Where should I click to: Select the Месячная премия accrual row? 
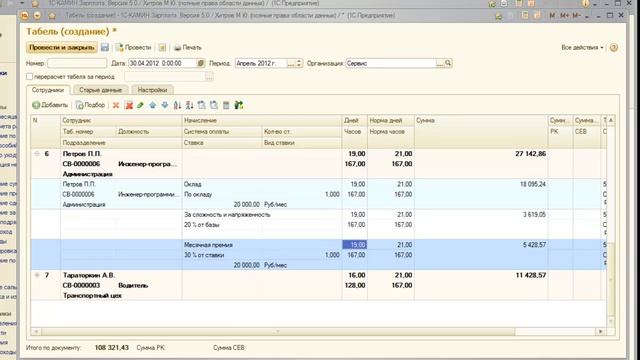click(x=318, y=255)
